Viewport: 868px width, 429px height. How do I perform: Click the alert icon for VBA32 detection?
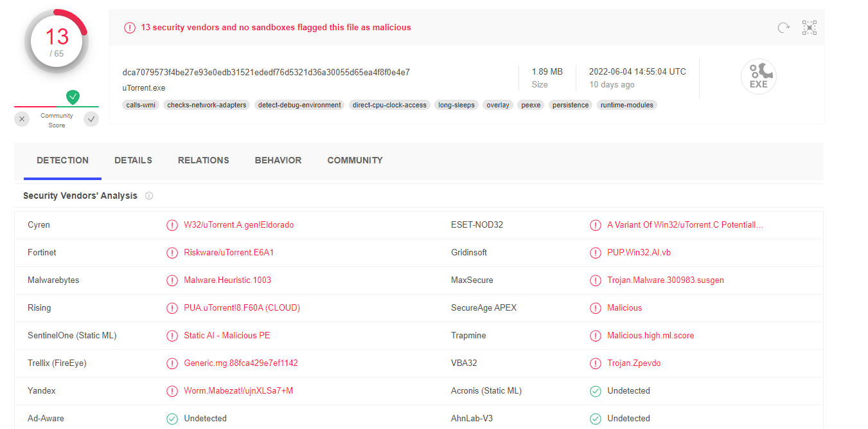[x=596, y=363]
